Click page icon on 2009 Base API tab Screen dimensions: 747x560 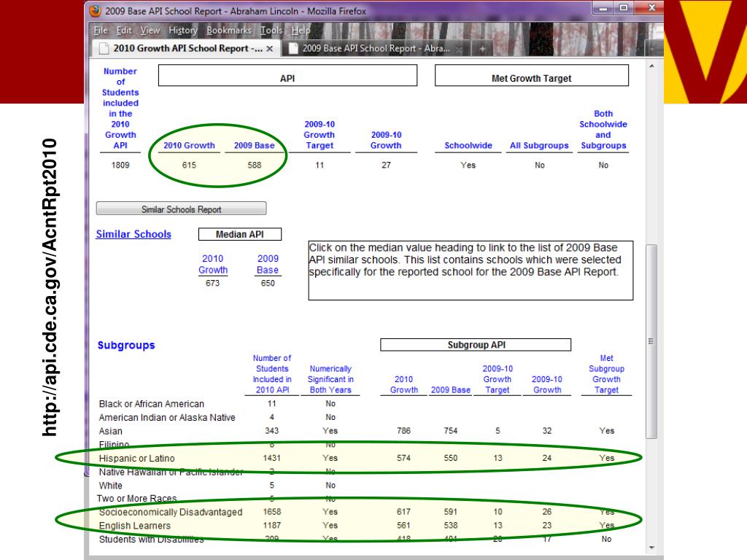pyautogui.click(x=294, y=48)
